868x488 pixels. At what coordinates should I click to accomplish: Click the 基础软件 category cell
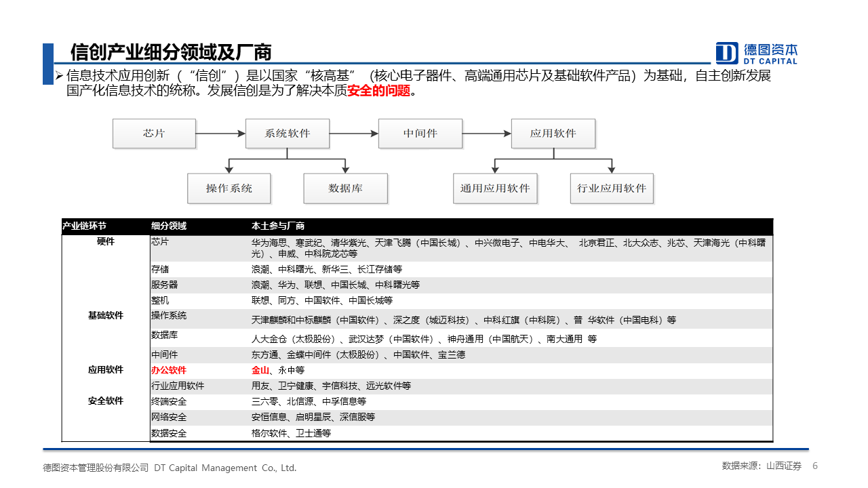[106, 316]
